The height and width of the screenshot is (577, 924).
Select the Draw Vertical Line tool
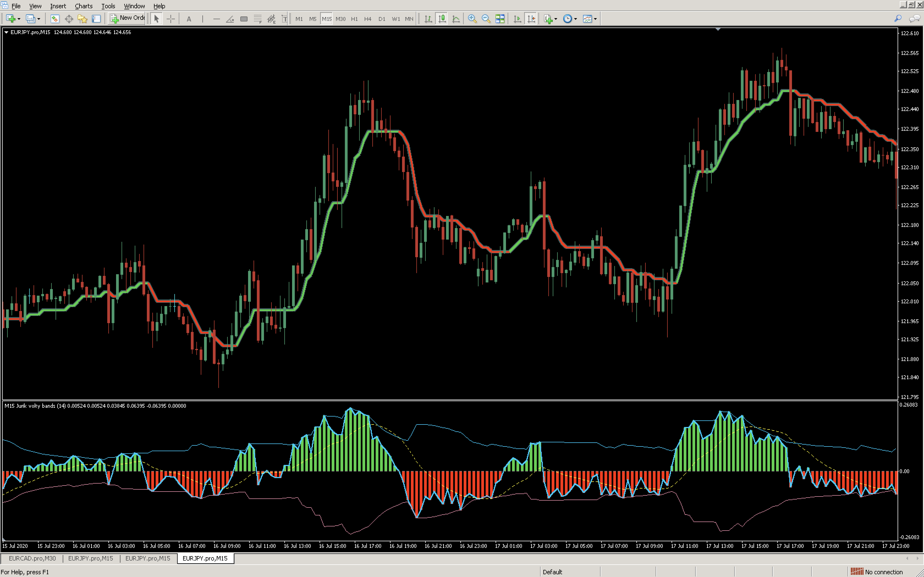pos(203,19)
